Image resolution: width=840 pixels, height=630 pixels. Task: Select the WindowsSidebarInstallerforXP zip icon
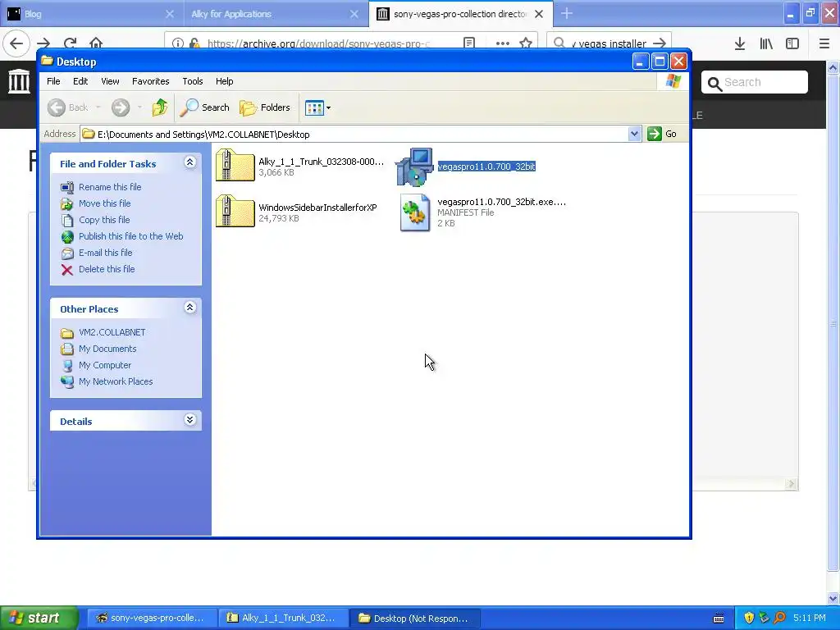[x=235, y=211]
